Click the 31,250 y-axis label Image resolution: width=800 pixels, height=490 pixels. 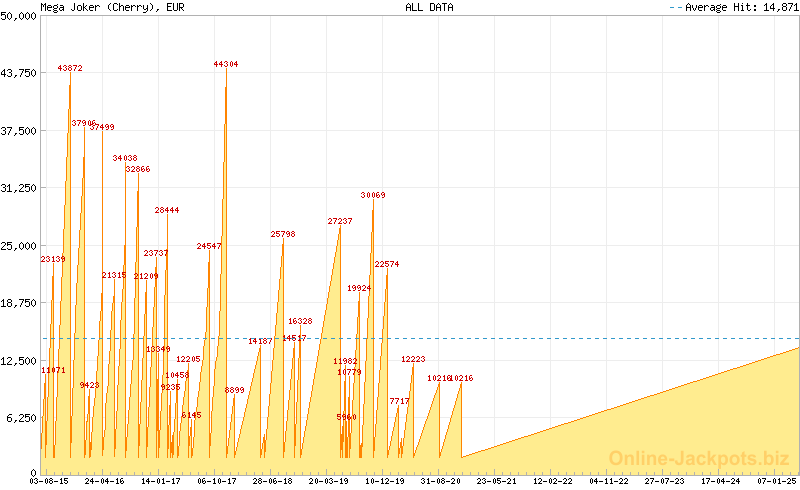pyautogui.click(x=18, y=188)
